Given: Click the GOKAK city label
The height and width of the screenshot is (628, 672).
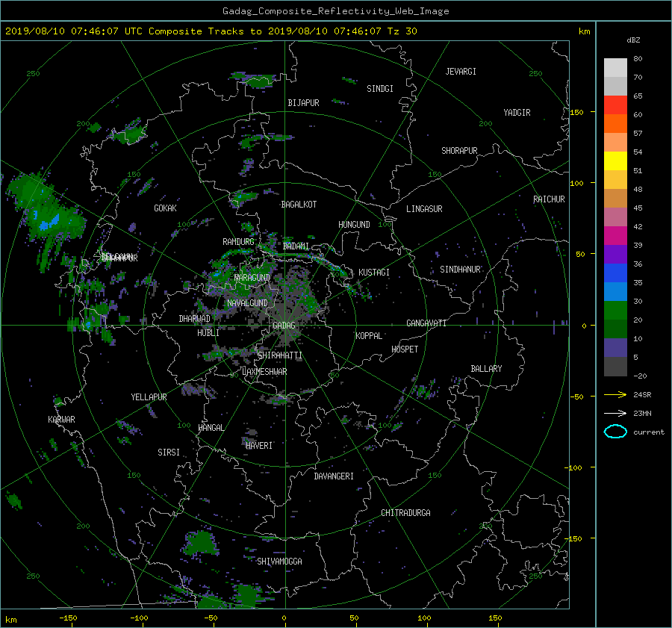Looking at the screenshot, I should coord(166,208).
